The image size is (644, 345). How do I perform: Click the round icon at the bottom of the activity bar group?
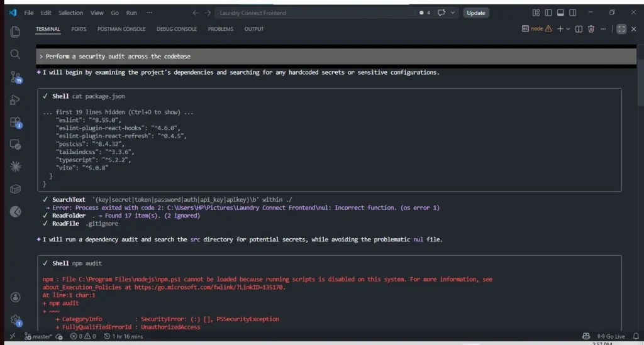pos(15,211)
